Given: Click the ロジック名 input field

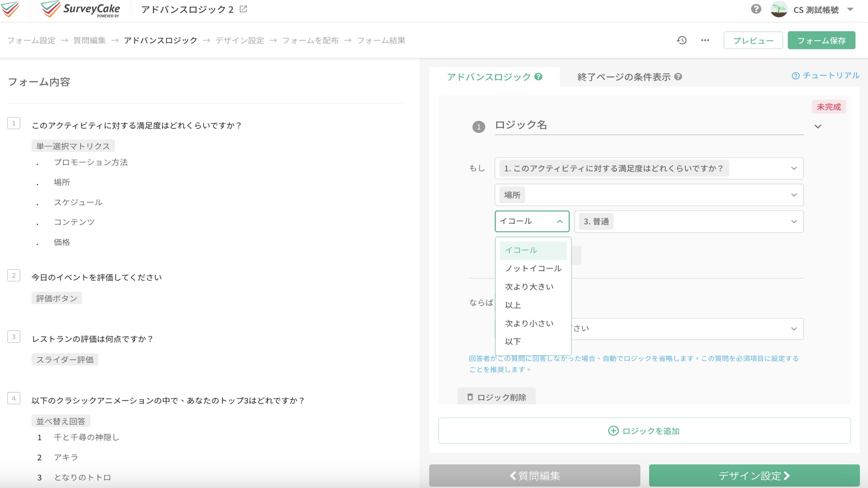Looking at the screenshot, I should coord(649,125).
